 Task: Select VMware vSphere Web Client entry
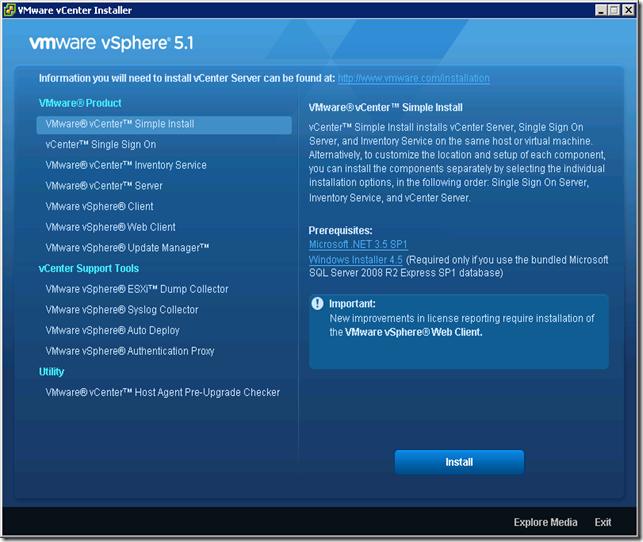110,227
